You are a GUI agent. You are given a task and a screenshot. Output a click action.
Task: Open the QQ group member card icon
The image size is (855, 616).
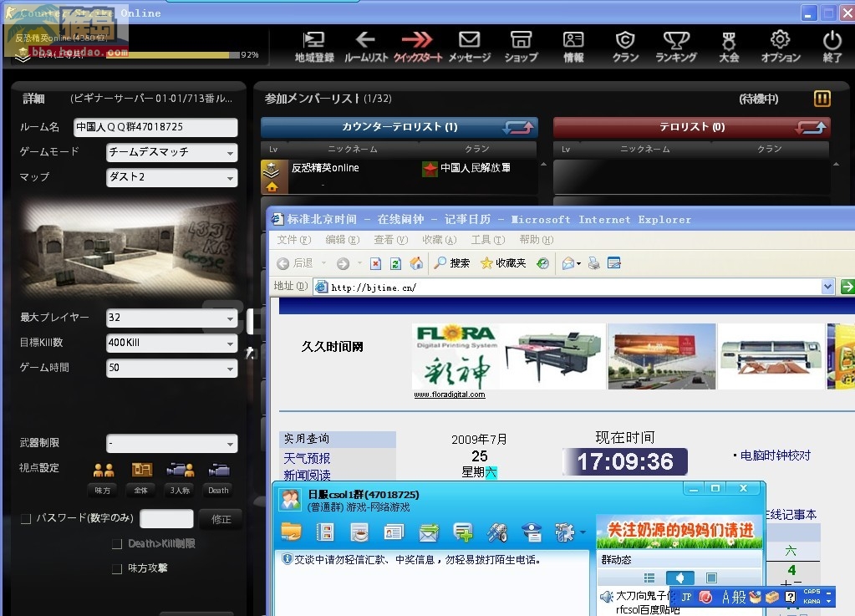coord(394,532)
